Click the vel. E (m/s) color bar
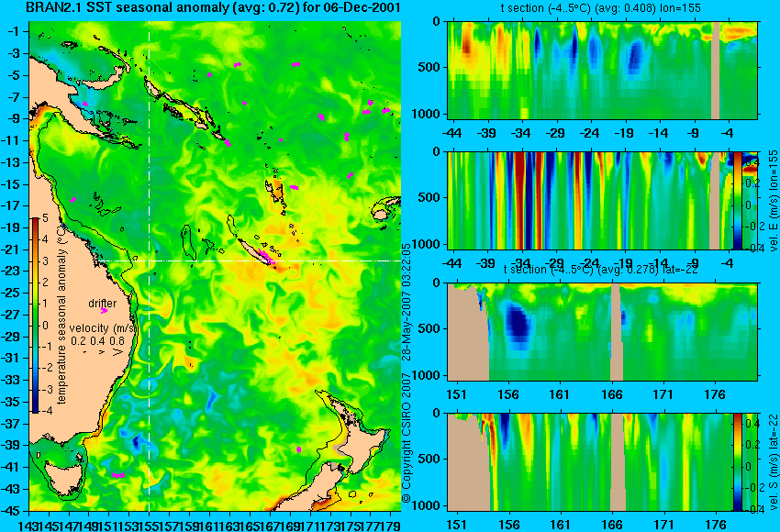 737,200
